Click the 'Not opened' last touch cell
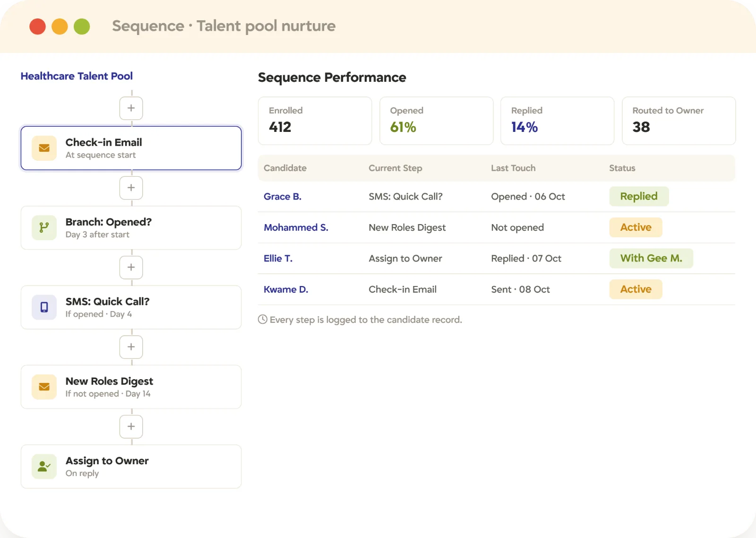 click(517, 227)
